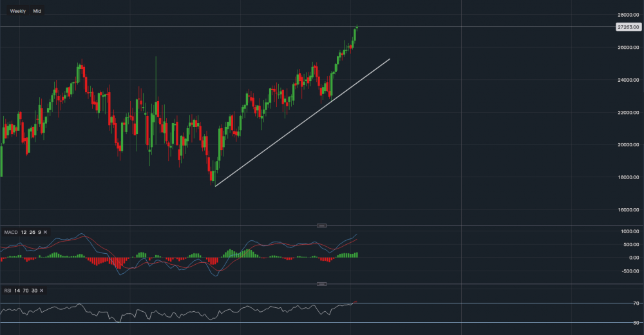Screen dimensions: 644x335
Task: Click the 27263.00 current price tag
Action: (x=627, y=27)
